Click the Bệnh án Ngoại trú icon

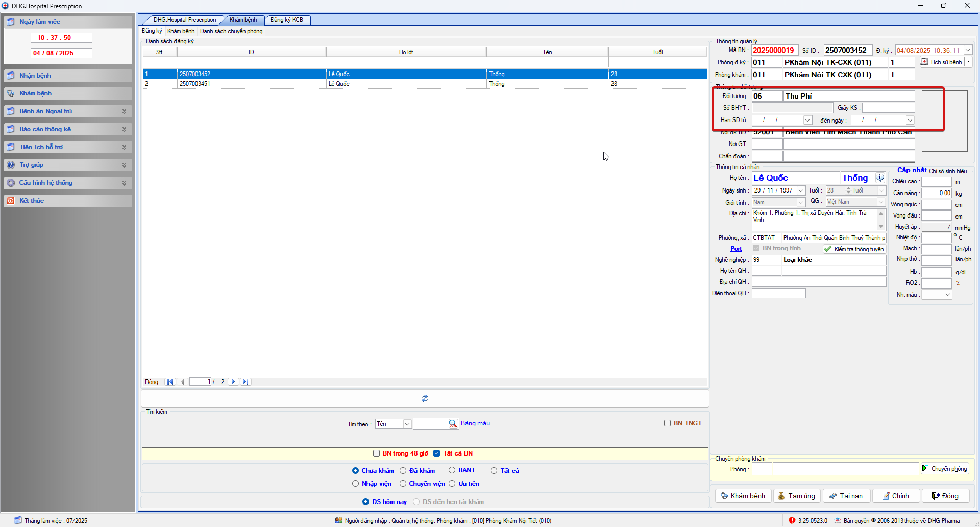[11, 111]
